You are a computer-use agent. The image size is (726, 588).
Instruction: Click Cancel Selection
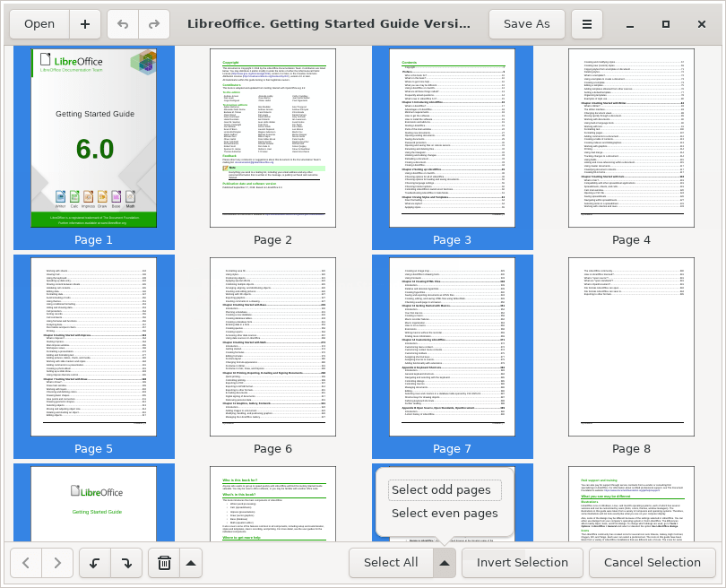click(653, 563)
